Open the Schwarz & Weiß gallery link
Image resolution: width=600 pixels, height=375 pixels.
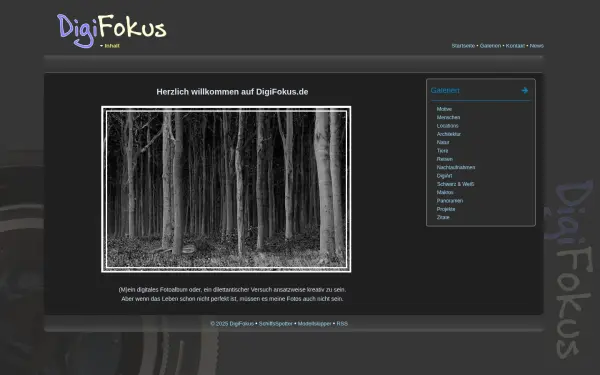click(x=455, y=184)
